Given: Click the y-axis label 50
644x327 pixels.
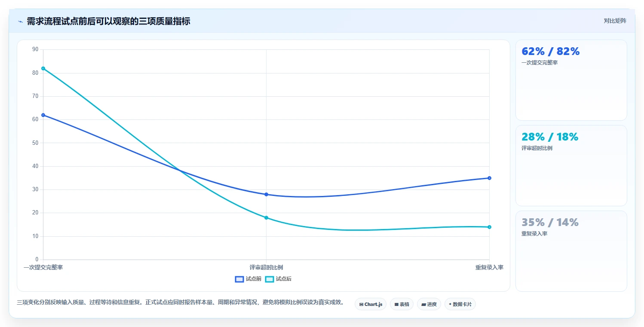Looking at the screenshot, I should pos(35,143).
